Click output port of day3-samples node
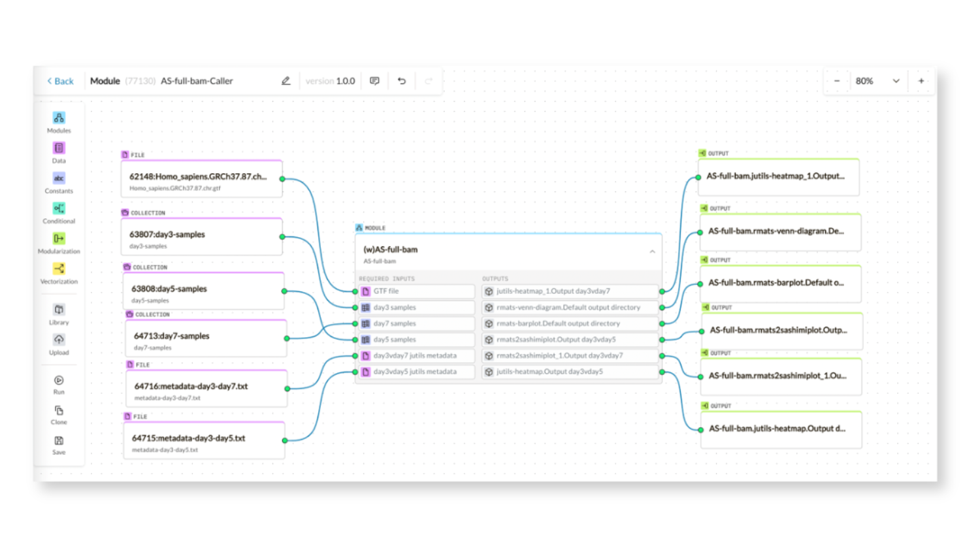980x552 pixels. [x=282, y=237]
